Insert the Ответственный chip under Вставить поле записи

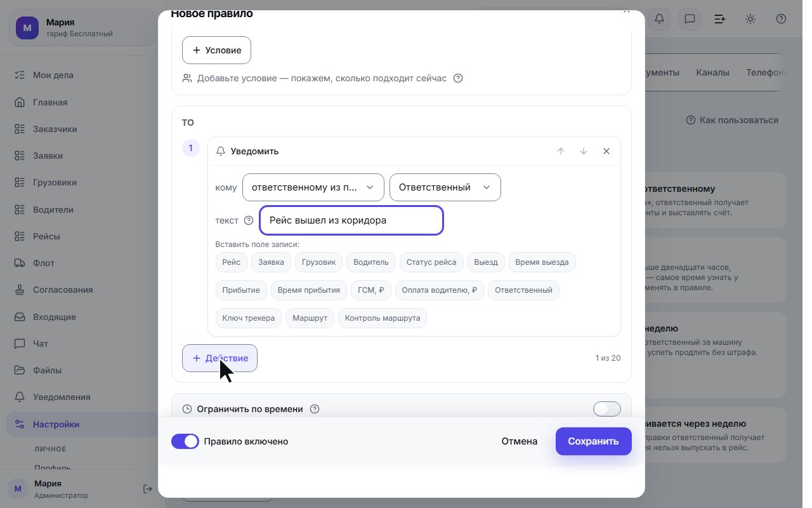pos(523,290)
